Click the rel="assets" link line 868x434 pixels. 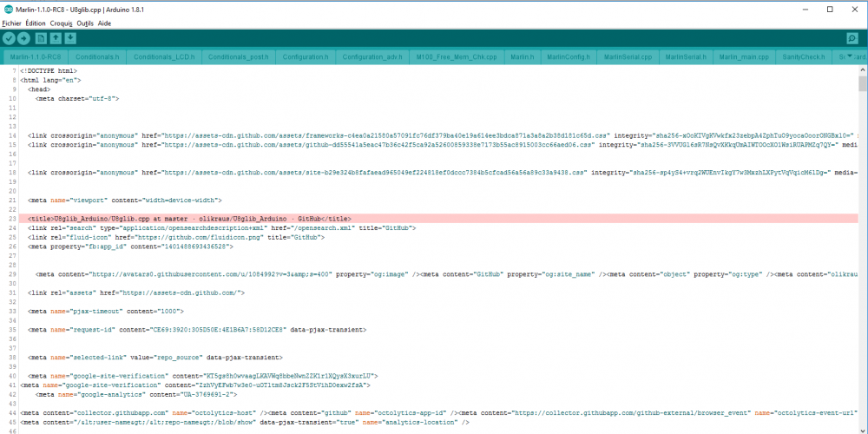point(136,293)
